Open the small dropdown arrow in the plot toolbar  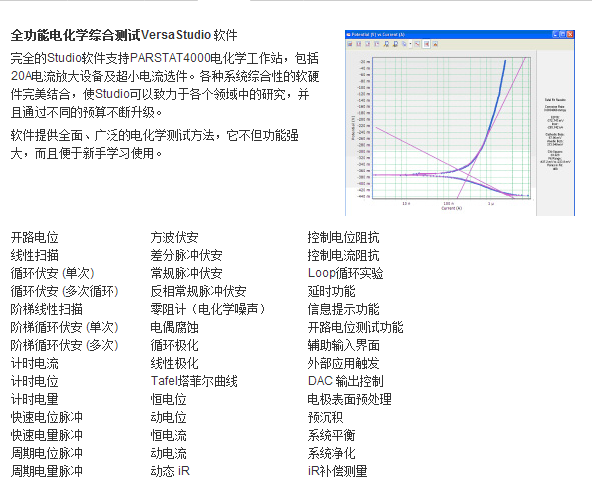point(410,44)
